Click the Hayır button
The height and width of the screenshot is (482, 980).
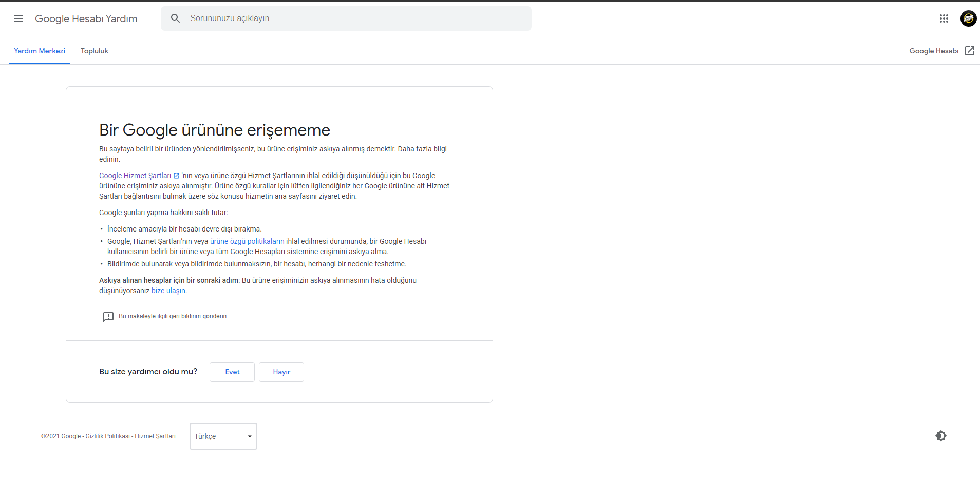tap(281, 372)
